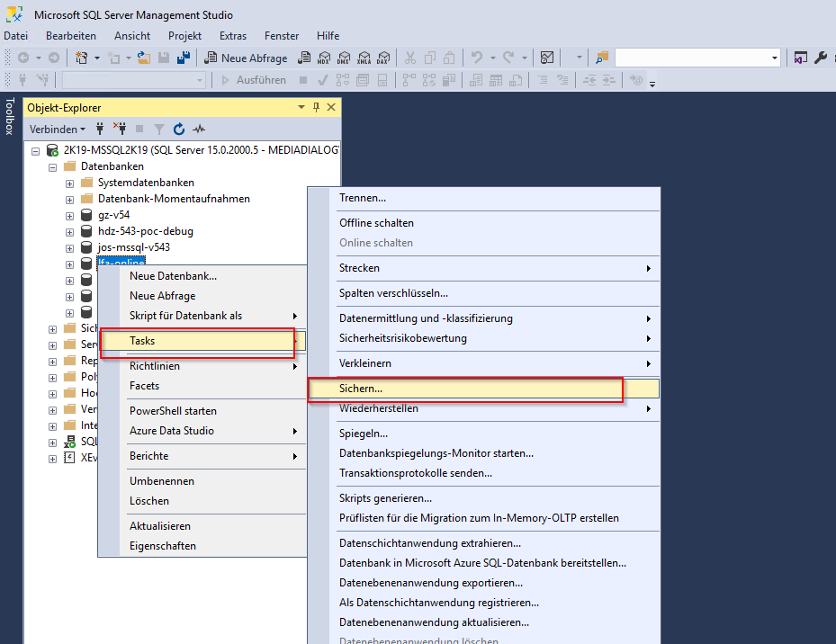
Task: Click the Increase Indent icon
Action: point(608,80)
